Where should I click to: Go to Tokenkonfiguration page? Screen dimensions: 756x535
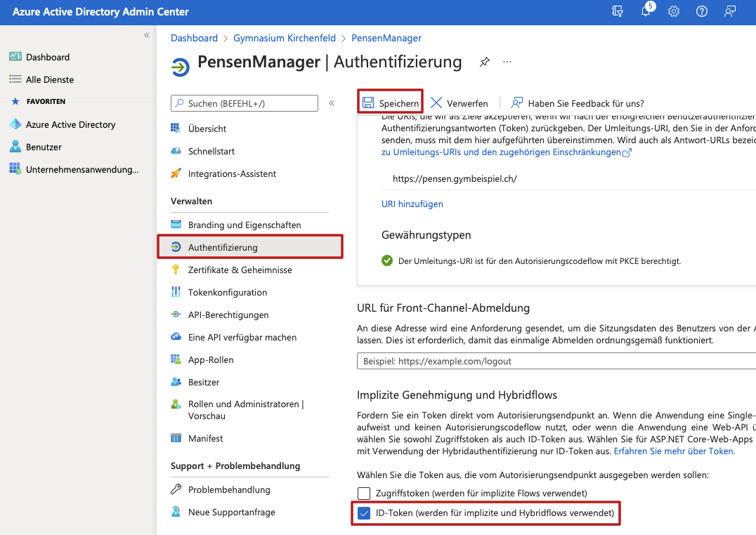(228, 292)
